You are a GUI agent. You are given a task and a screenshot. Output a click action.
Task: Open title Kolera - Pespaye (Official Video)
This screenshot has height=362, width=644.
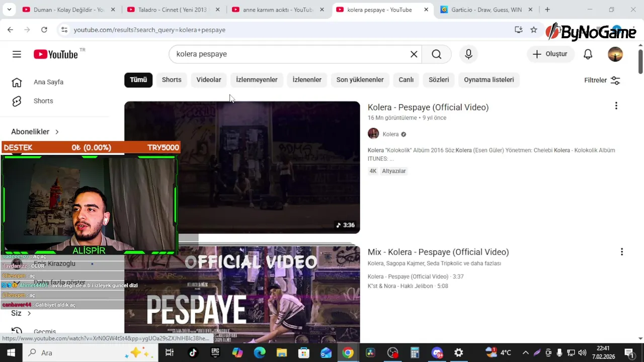point(428,107)
